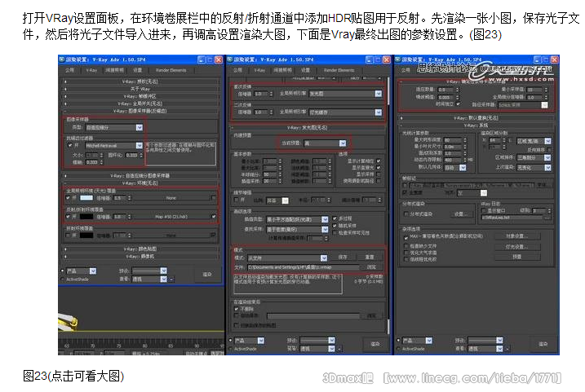Toggle the 多过程 checkbox

tap(335, 218)
